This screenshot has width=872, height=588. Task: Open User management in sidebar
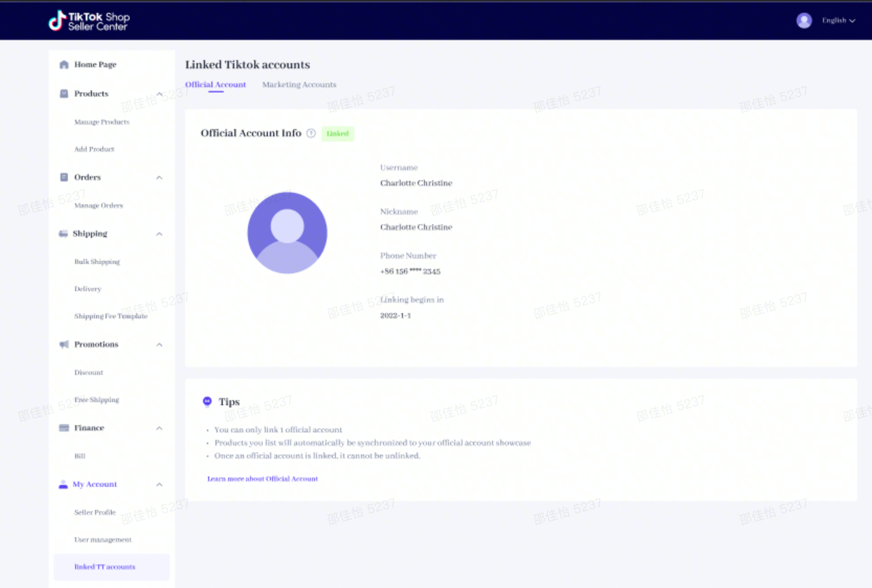click(103, 540)
